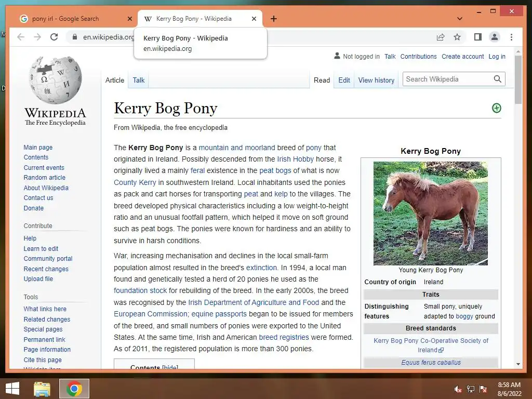Screen dimensions: 532x399
Task: Click the muted volume tray icon
Action: pos(458,389)
